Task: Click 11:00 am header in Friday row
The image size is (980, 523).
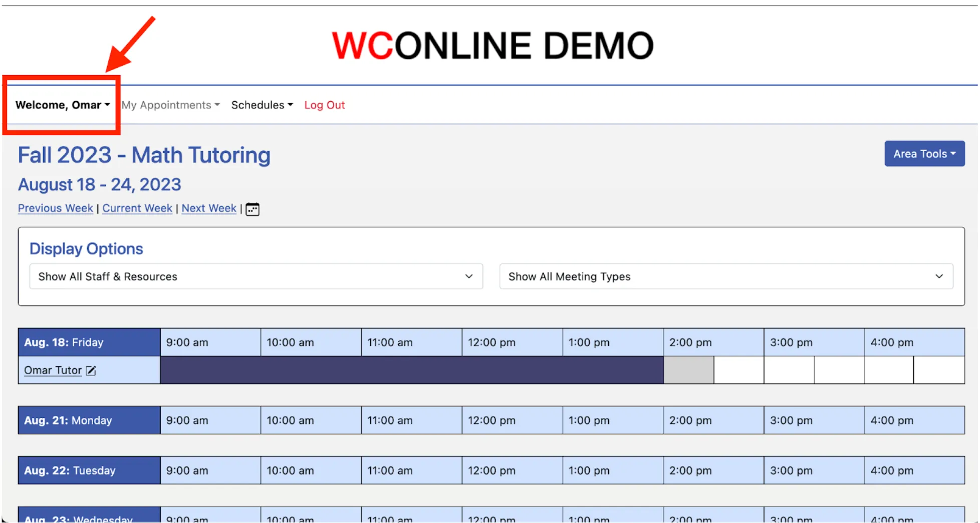Action: pos(411,343)
